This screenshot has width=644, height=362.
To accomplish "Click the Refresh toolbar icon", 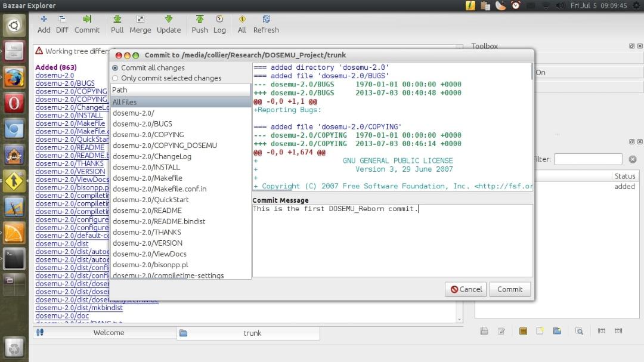I will pyautogui.click(x=266, y=24).
